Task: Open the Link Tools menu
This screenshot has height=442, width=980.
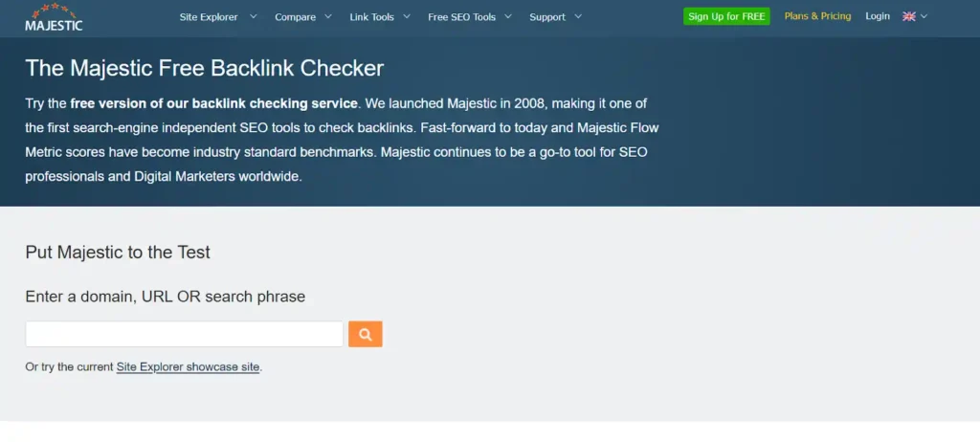Action: pos(372,17)
